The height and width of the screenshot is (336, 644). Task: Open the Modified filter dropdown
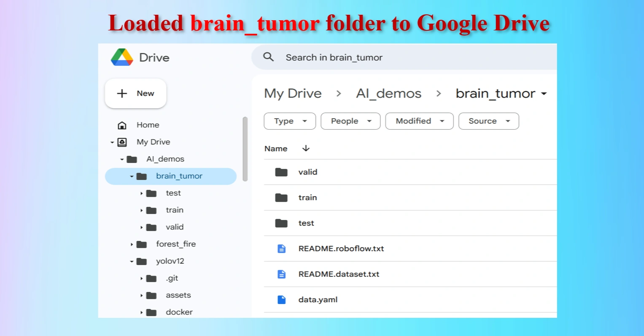[x=420, y=121]
